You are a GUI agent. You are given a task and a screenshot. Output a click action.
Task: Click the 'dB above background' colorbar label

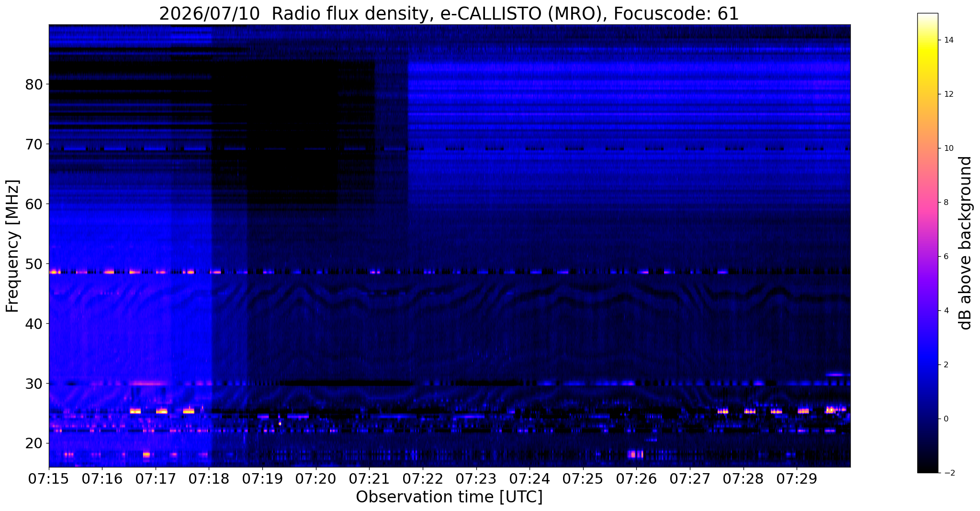(966, 243)
